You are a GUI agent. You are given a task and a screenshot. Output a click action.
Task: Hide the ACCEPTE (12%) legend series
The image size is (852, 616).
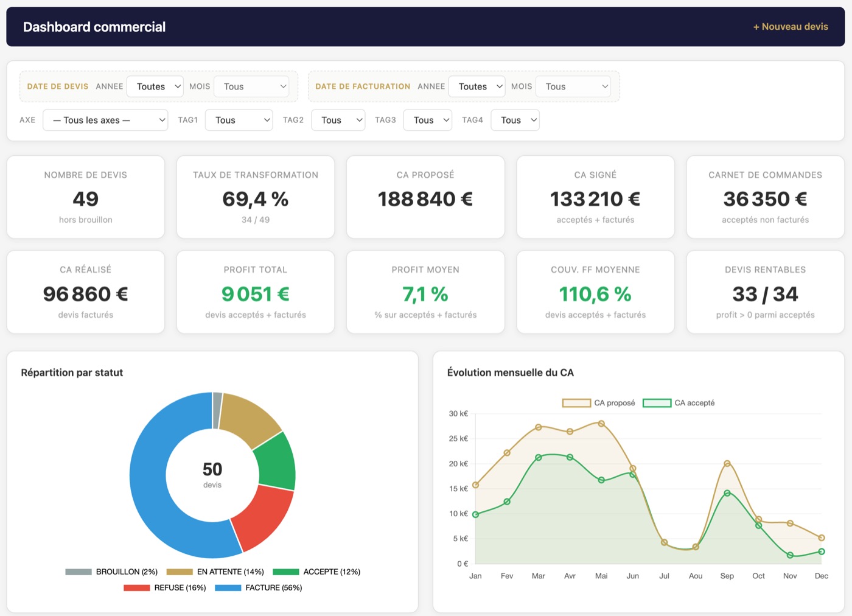[x=316, y=572]
